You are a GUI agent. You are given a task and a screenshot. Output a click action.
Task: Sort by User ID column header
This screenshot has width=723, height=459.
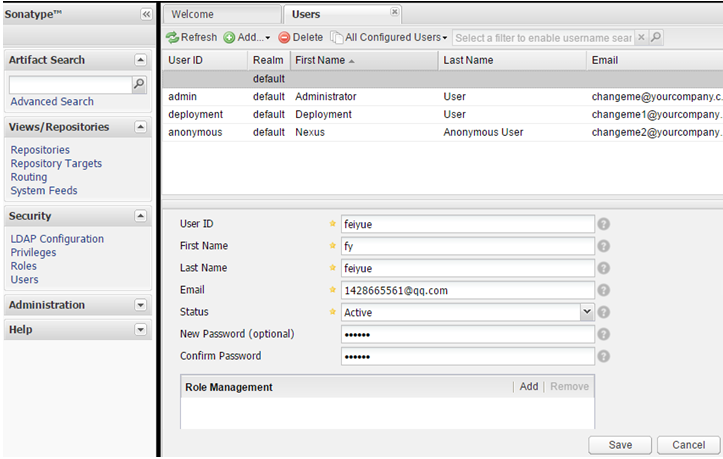205,60
